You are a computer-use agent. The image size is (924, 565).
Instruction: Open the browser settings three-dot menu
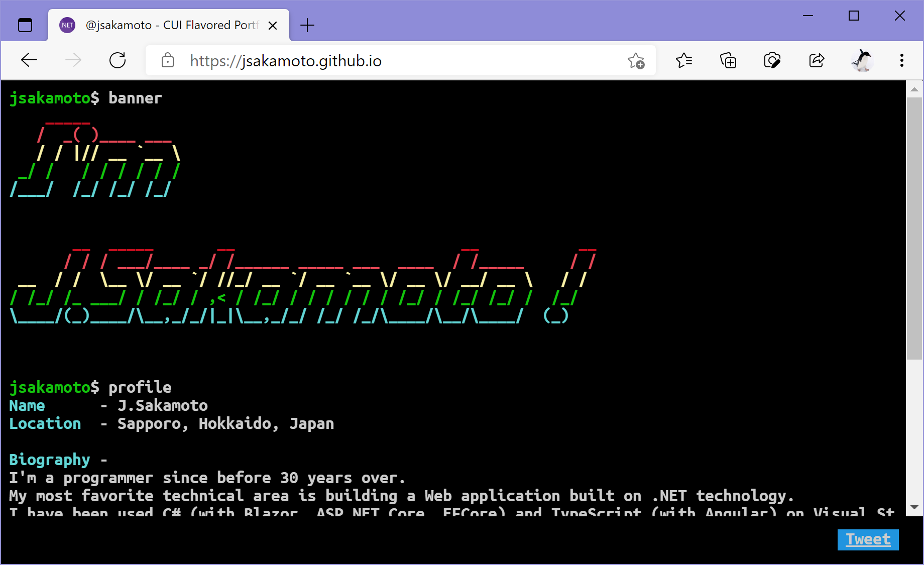coord(901,60)
